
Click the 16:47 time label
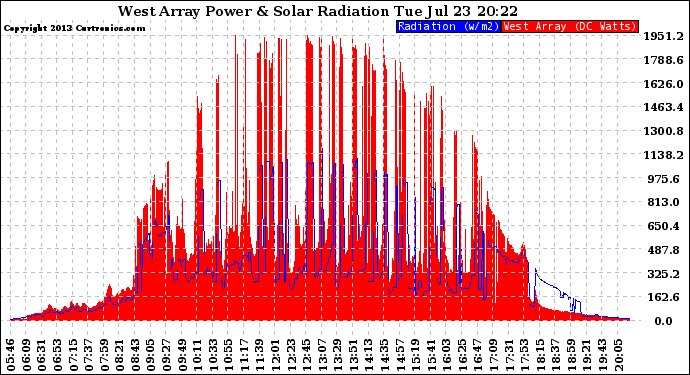point(477,355)
